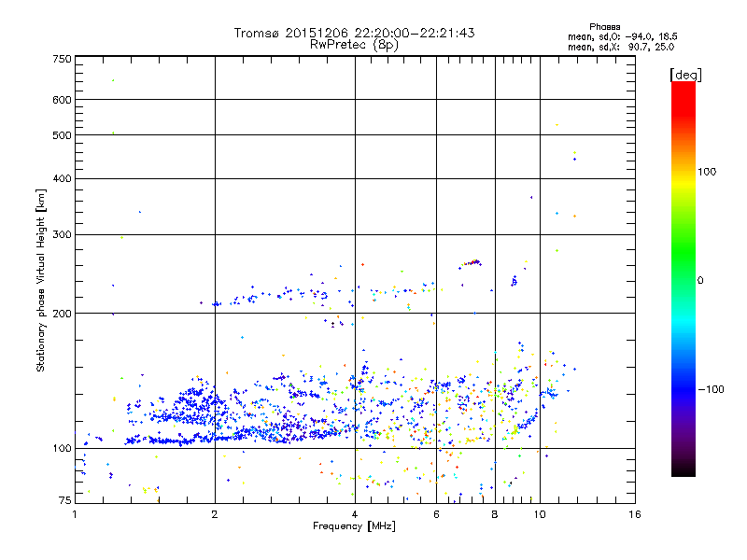Select the 'mean, sd,O: -94.0, 18.5' line

click(x=622, y=36)
